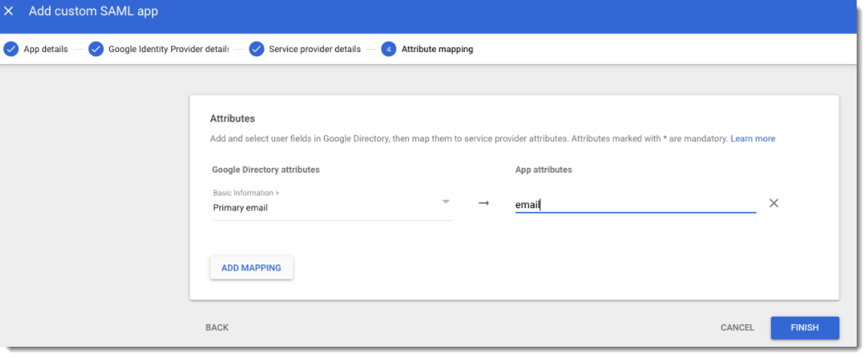The width and height of the screenshot is (868, 358).
Task: Click the mapping arrow between attributes
Action: click(484, 203)
